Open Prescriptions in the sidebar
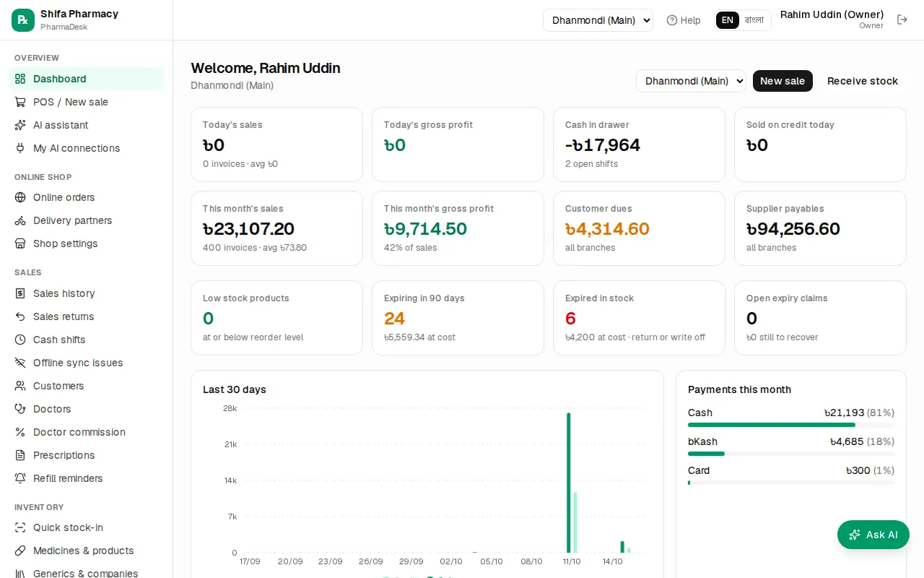Screen dimensions: 924x578 pyautogui.click(x=86, y=455)
